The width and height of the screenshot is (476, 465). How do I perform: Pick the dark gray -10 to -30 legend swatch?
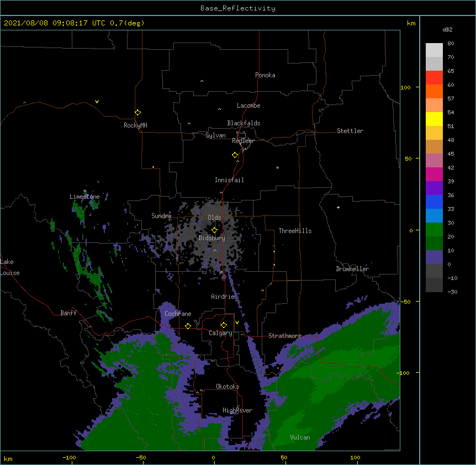pos(434,285)
